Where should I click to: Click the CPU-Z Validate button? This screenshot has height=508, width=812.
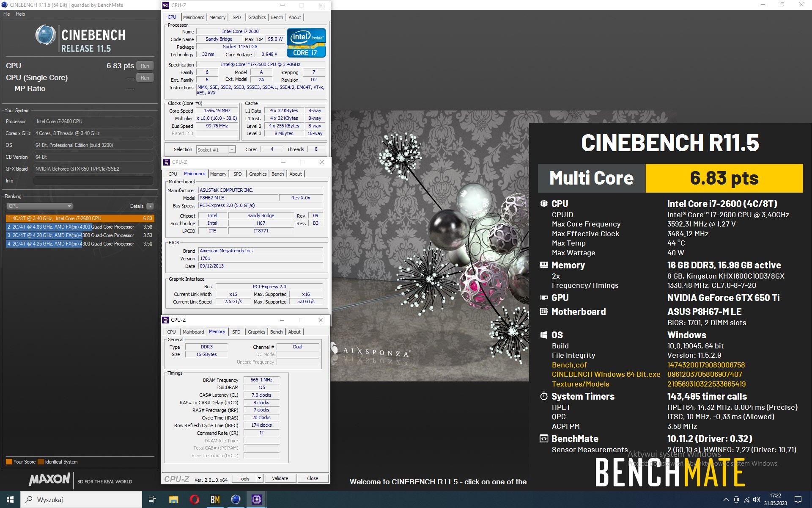pyautogui.click(x=280, y=478)
